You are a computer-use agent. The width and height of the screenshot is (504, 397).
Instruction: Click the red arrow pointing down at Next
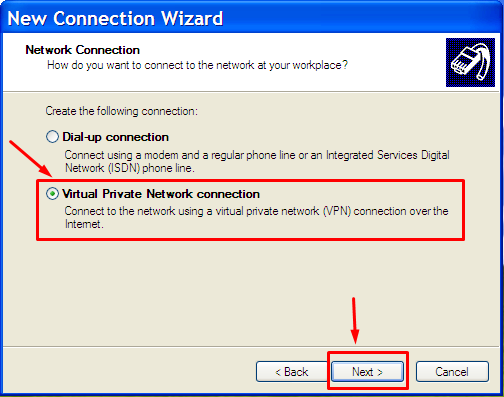pos(355,321)
